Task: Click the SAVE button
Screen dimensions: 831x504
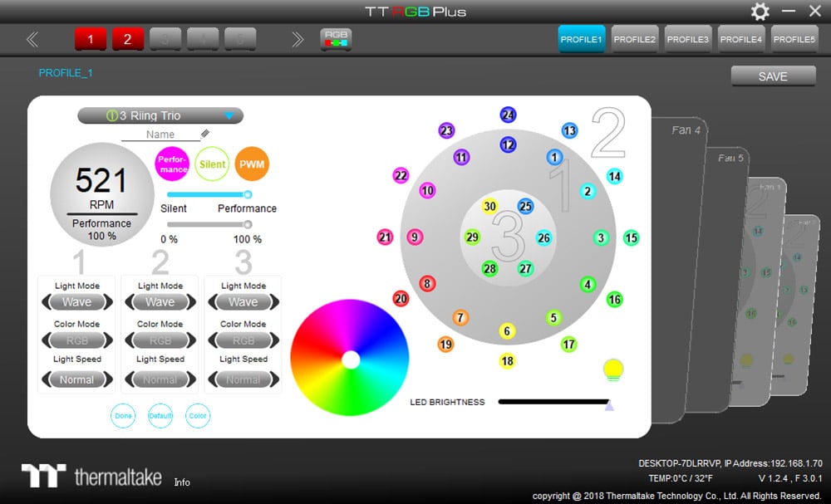Action: pyautogui.click(x=773, y=76)
